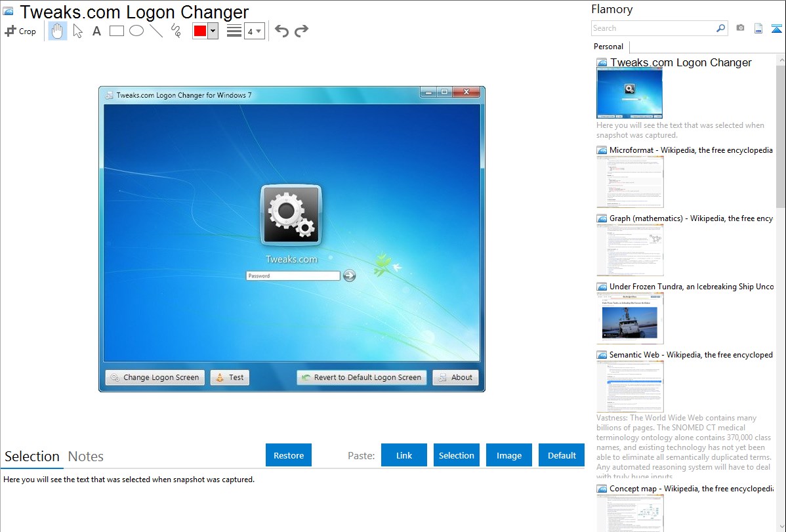The height and width of the screenshot is (532, 786).
Task: Open the color picker dropdown arrow
Action: point(213,31)
